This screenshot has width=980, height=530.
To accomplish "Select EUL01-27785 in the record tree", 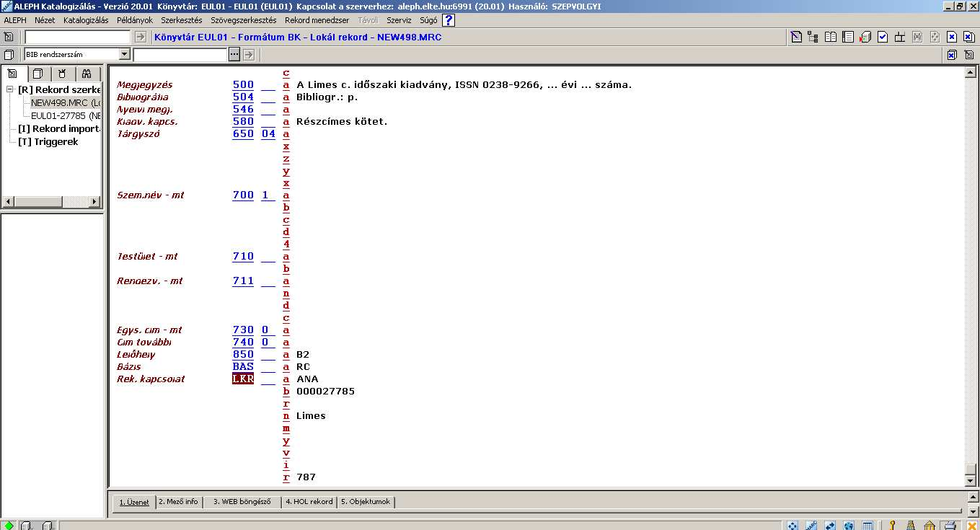I will pyautogui.click(x=66, y=115).
